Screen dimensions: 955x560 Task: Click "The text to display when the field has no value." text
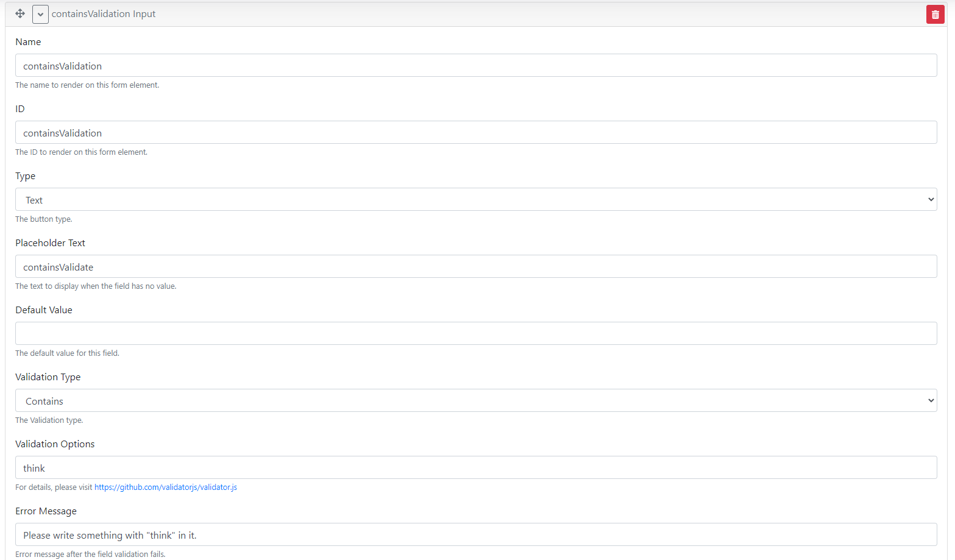click(96, 286)
